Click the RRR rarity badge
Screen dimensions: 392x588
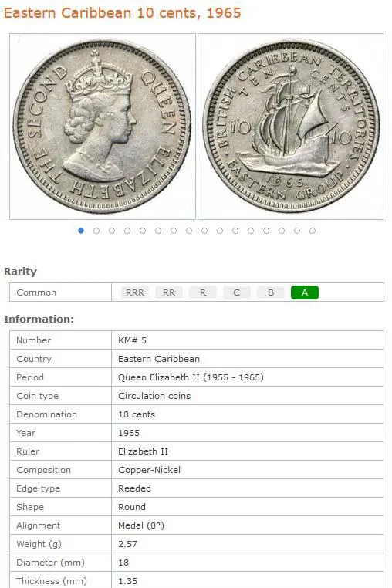pos(135,292)
